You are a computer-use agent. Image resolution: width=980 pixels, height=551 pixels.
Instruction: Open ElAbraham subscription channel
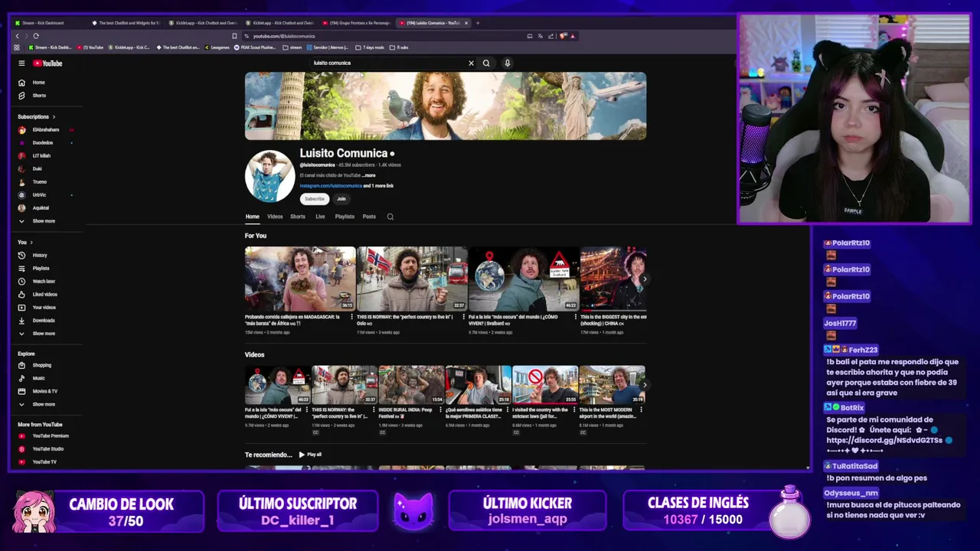pyautogui.click(x=46, y=129)
